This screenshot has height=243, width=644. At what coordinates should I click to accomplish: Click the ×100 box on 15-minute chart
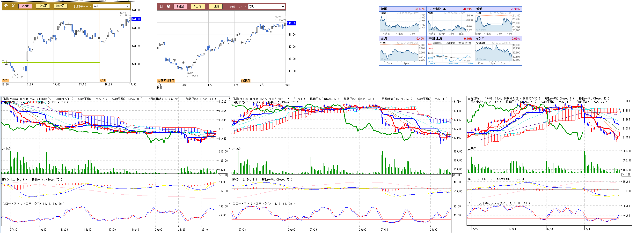(457, 175)
